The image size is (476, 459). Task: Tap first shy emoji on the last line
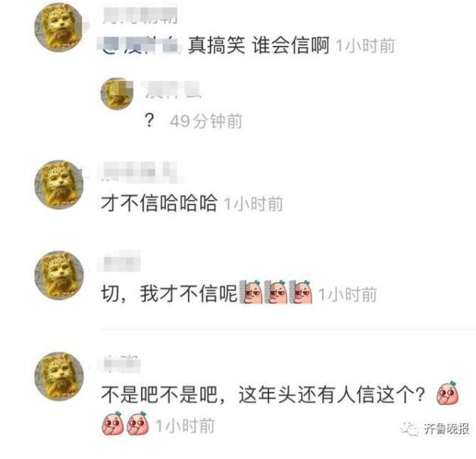[113, 423]
